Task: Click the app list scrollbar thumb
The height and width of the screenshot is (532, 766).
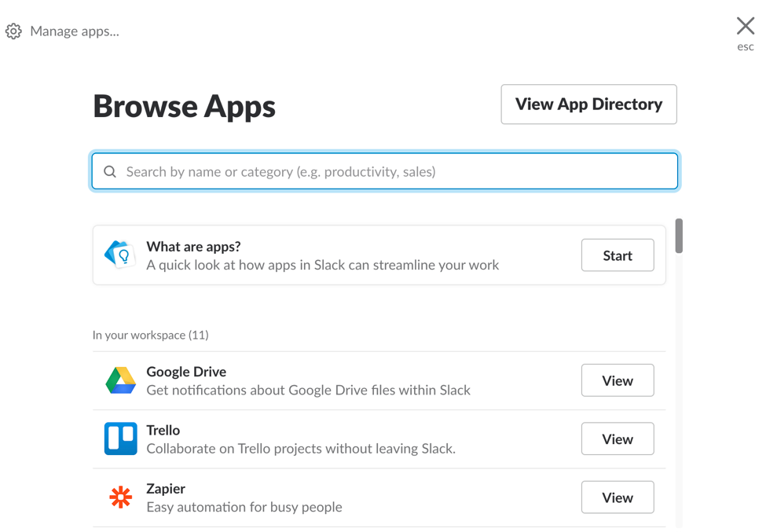Action: (679, 236)
